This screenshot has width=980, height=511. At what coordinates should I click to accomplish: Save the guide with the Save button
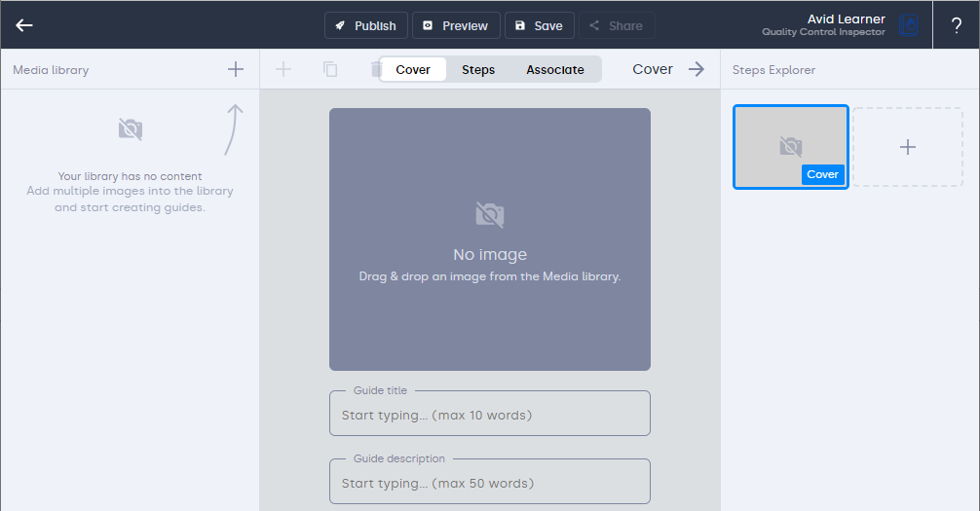(539, 25)
